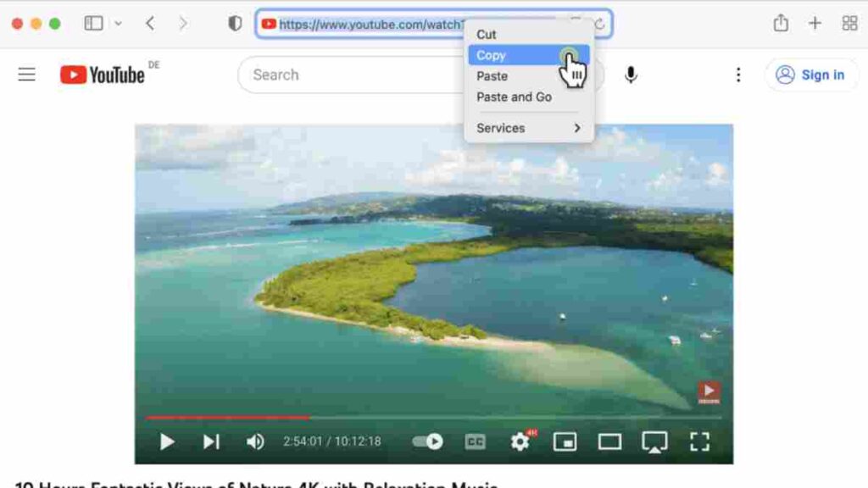Open YouTube settings three-dot menu

738,75
